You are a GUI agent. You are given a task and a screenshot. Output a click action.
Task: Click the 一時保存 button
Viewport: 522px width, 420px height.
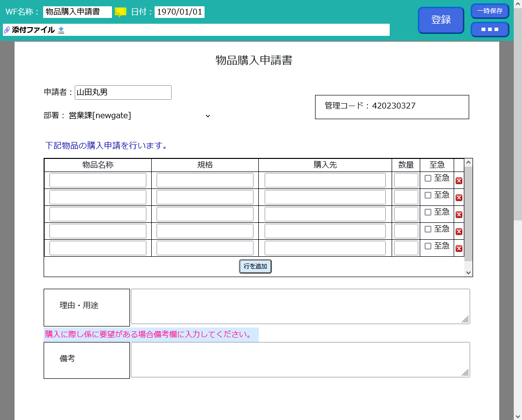490,11
